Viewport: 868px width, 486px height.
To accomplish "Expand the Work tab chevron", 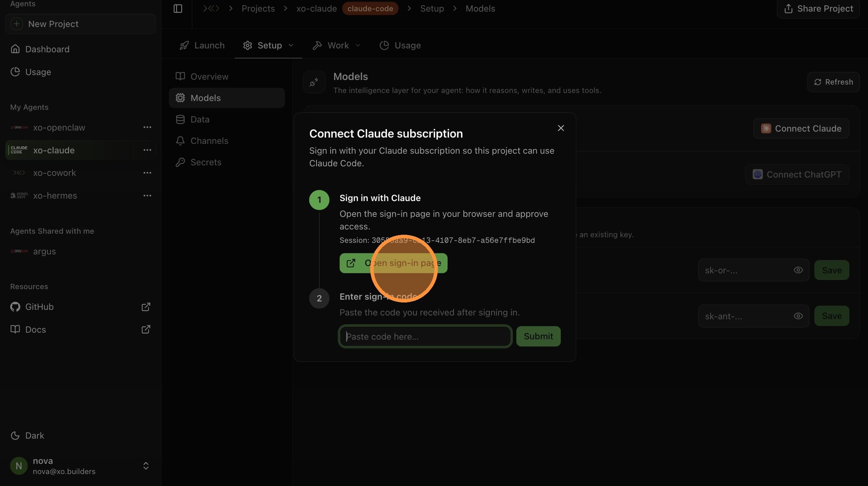I will (358, 45).
